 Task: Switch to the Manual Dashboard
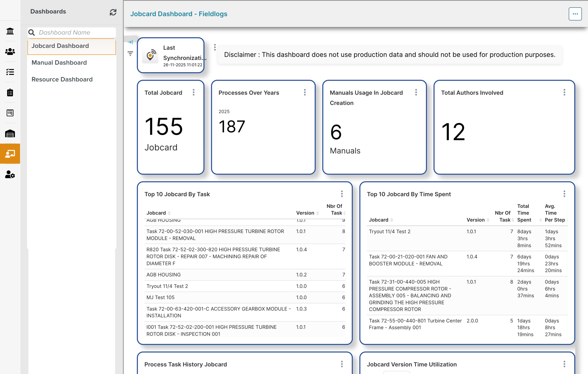coord(59,62)
